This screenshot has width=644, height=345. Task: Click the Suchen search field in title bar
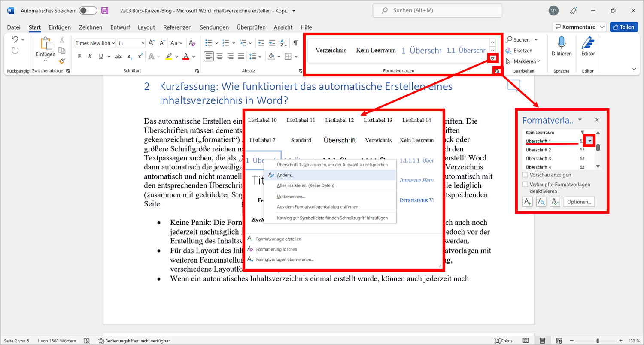437,10
